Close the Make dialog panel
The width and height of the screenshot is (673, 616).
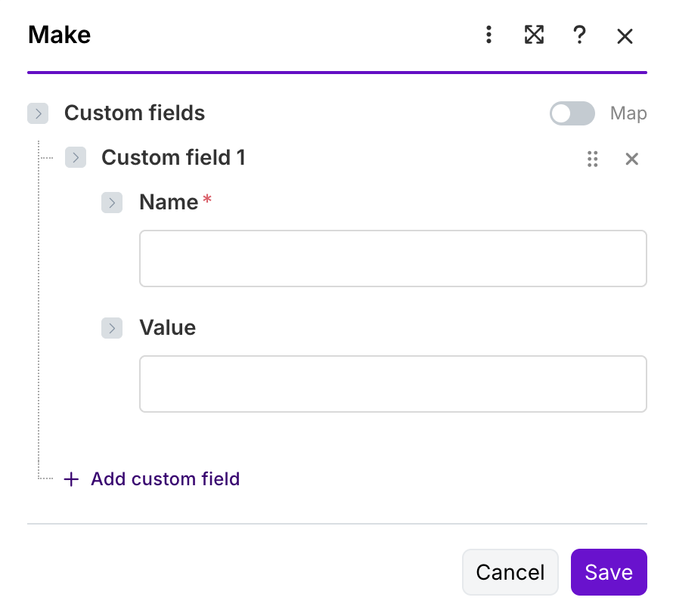[x=625, y=36]
